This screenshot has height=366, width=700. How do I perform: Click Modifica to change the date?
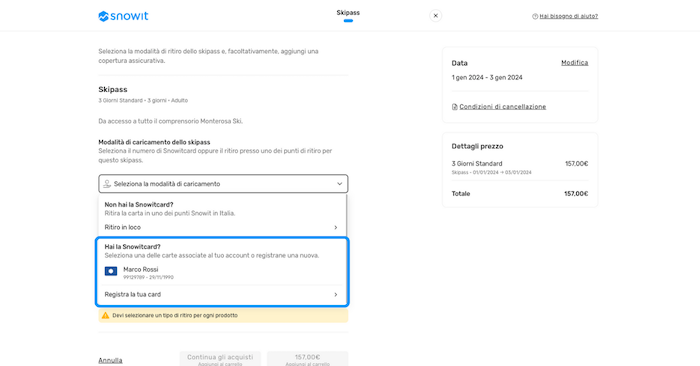(575, 63)
